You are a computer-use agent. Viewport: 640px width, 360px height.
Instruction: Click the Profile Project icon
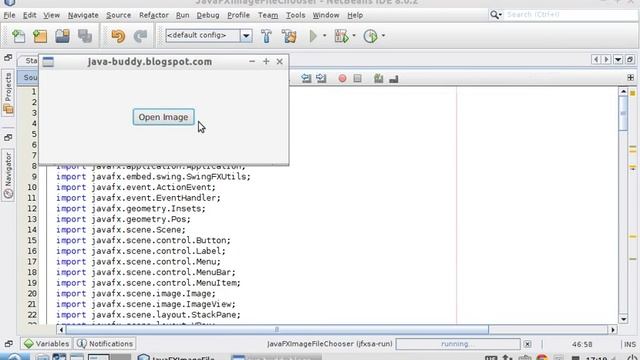(370, 36)
